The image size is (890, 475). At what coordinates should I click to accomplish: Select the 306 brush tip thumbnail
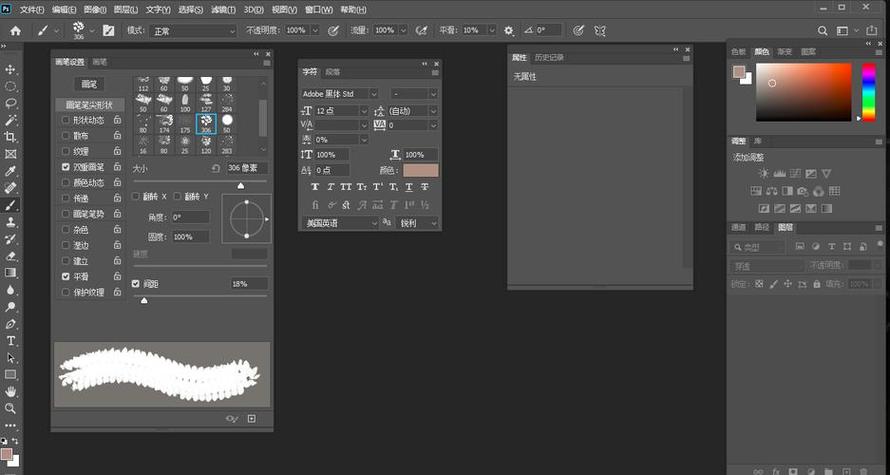206,124
